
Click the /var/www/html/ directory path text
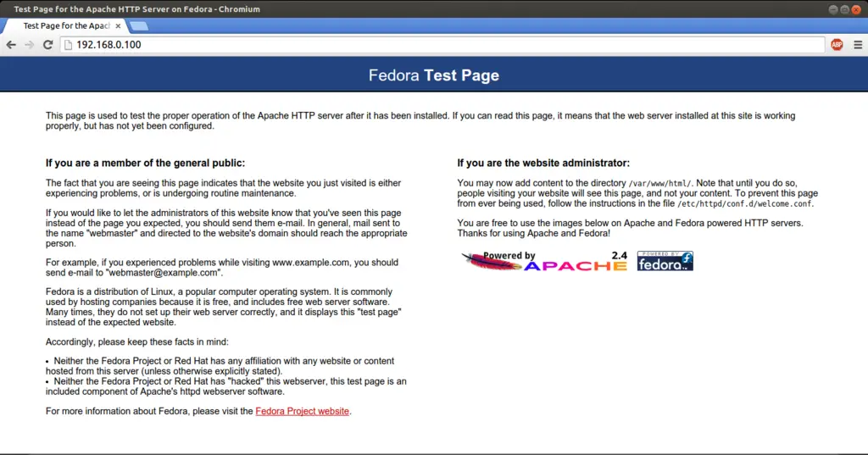pos(659,183)
